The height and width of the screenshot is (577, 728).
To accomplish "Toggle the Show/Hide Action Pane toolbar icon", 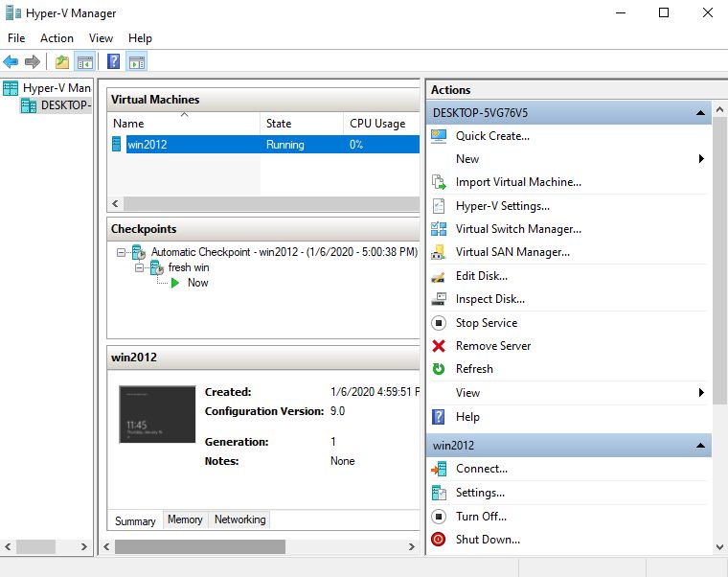I will [137, 61].
